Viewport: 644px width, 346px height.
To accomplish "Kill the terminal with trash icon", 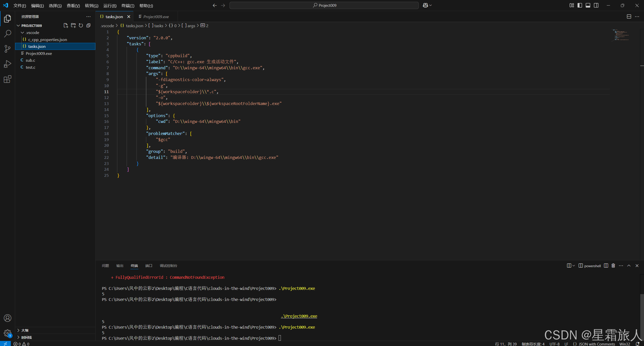I will point(613,266).
